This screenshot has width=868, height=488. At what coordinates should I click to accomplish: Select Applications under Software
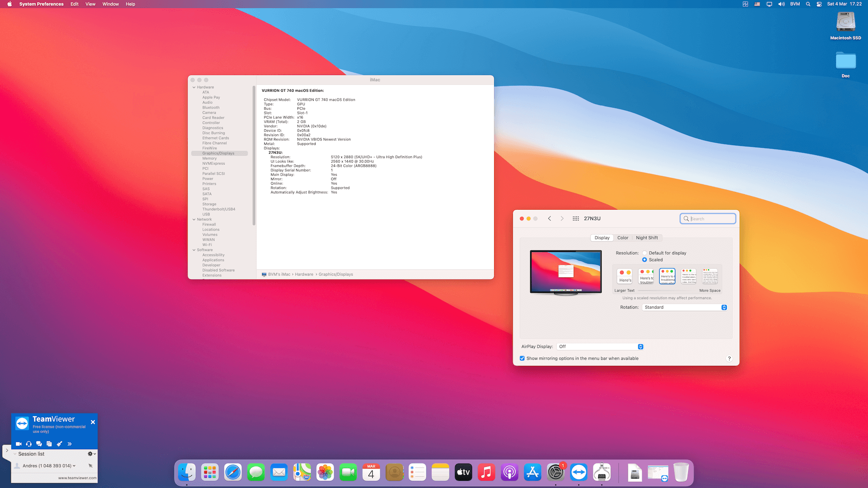213,260
